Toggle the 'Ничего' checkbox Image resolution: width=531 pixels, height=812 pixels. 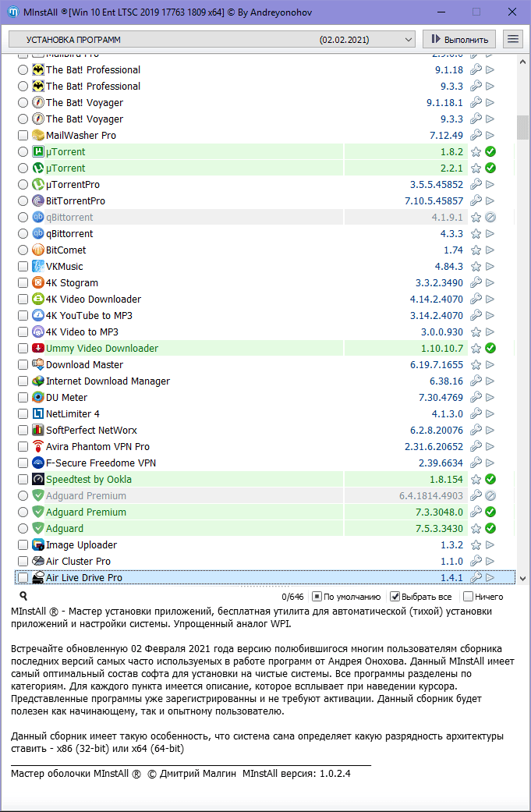click(468, 597)
